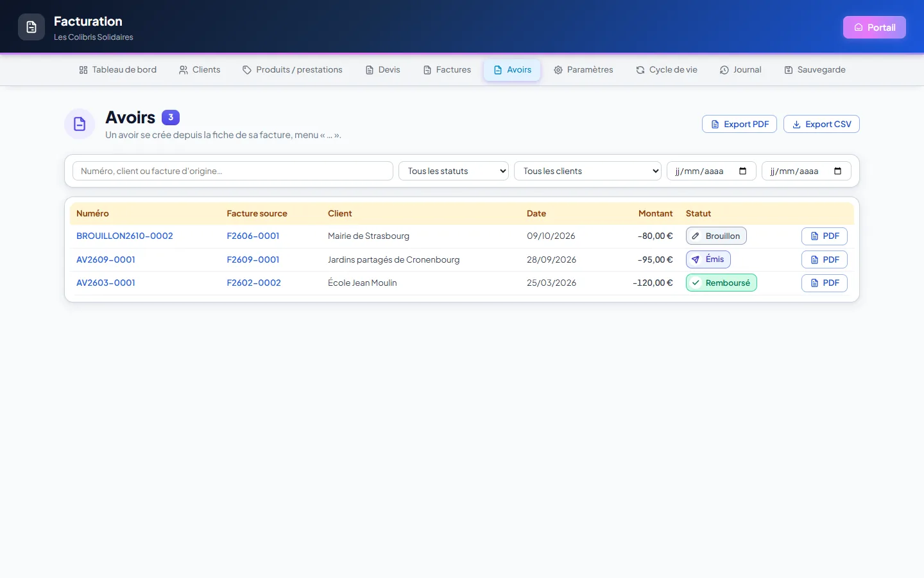Image resolution: width=924 pixels, height=578 pixels.
Task: Expand the Tous les clients dropdown
Action: coord(588,171)
